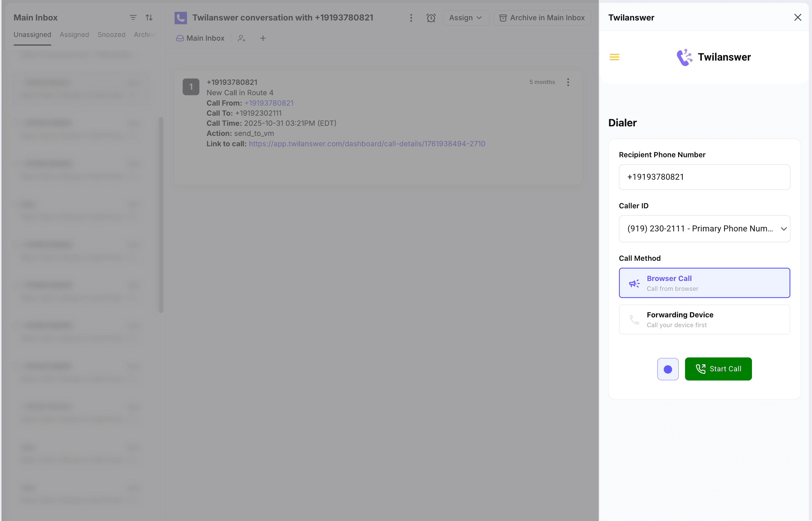Click the Main Inbox heading
The width and height of the screenshot is (812, 521).
pos(35,18)
